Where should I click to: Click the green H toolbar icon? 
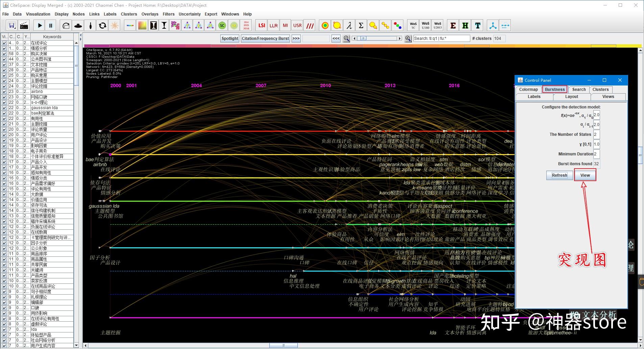[x=465, y=25]
